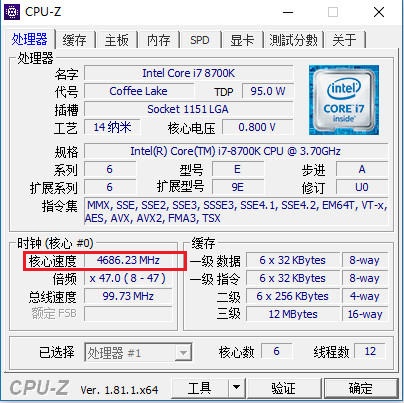Click the 确定 button
This screenshot has height=403, width=404.
pyautogui.click(x=361, y=388)
